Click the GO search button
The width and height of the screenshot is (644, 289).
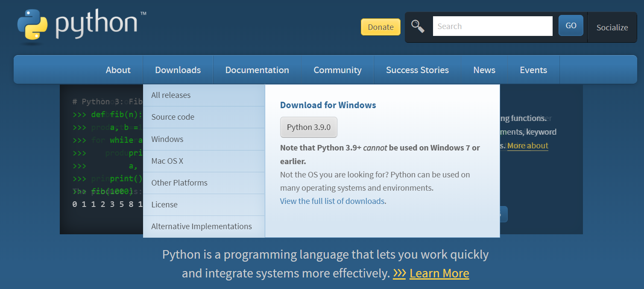(571, 26)
